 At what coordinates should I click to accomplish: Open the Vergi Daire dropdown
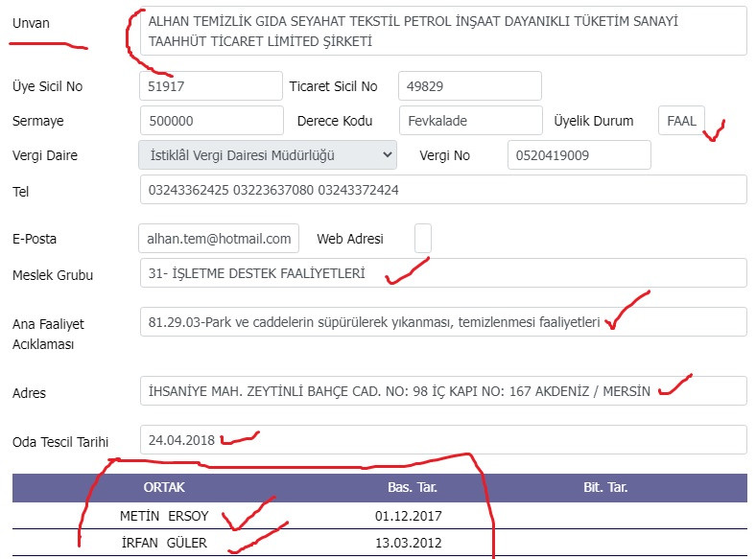[268, 154]
